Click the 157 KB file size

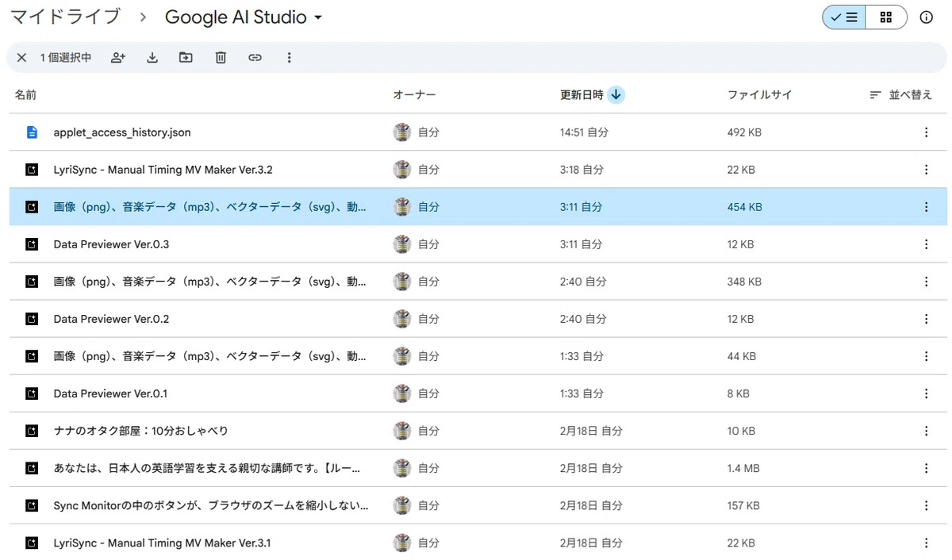743,505
